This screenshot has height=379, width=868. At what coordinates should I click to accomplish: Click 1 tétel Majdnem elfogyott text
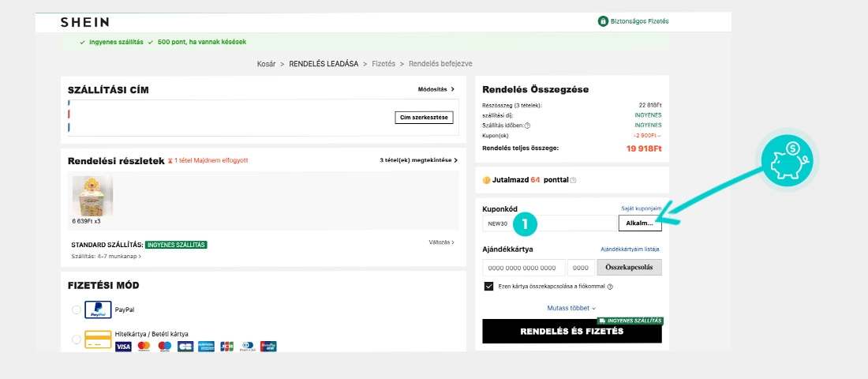coord(211,161)
